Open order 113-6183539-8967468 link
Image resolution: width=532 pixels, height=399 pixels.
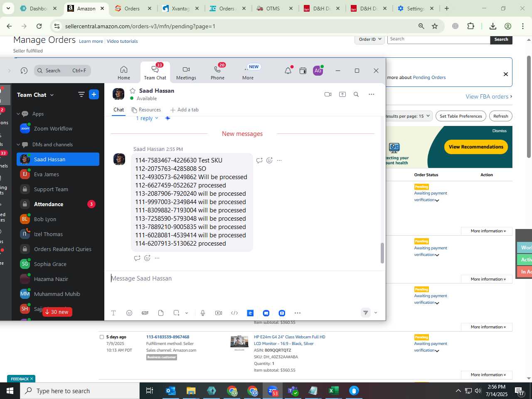point(168,337)
